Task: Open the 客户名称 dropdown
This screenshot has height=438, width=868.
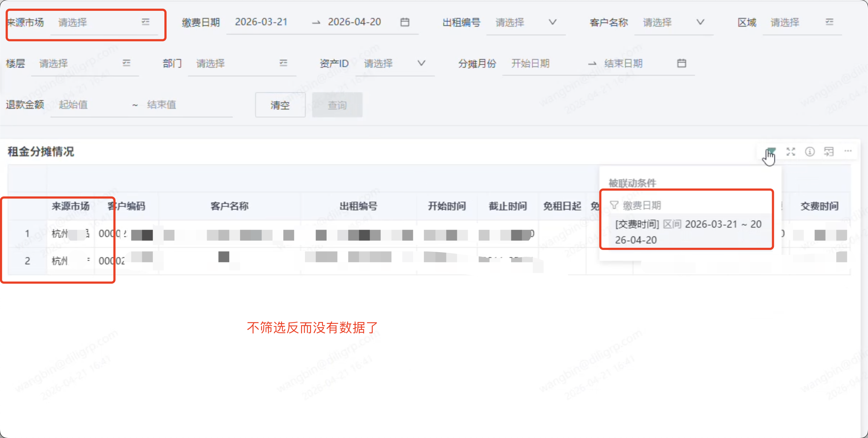Action: tap(700, 22)
